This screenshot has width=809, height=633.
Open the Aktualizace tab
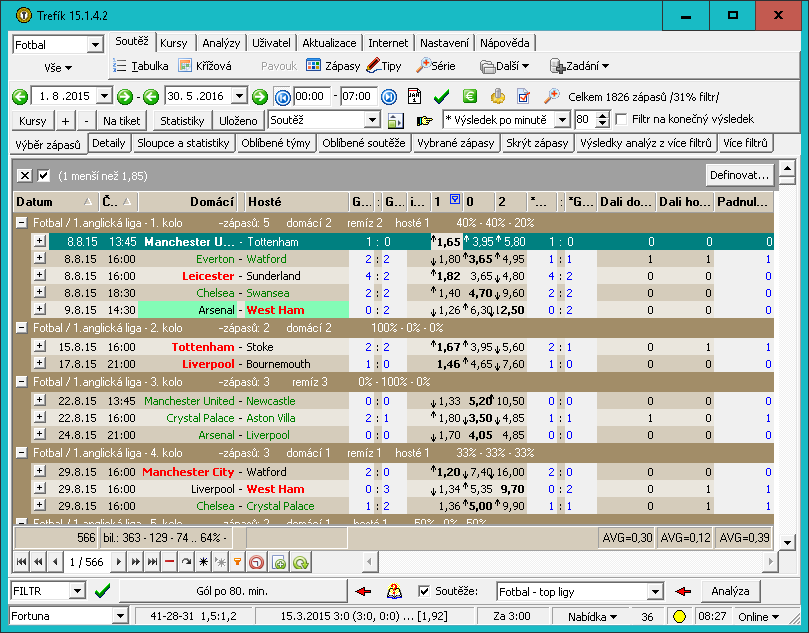[x=329, y=43]
